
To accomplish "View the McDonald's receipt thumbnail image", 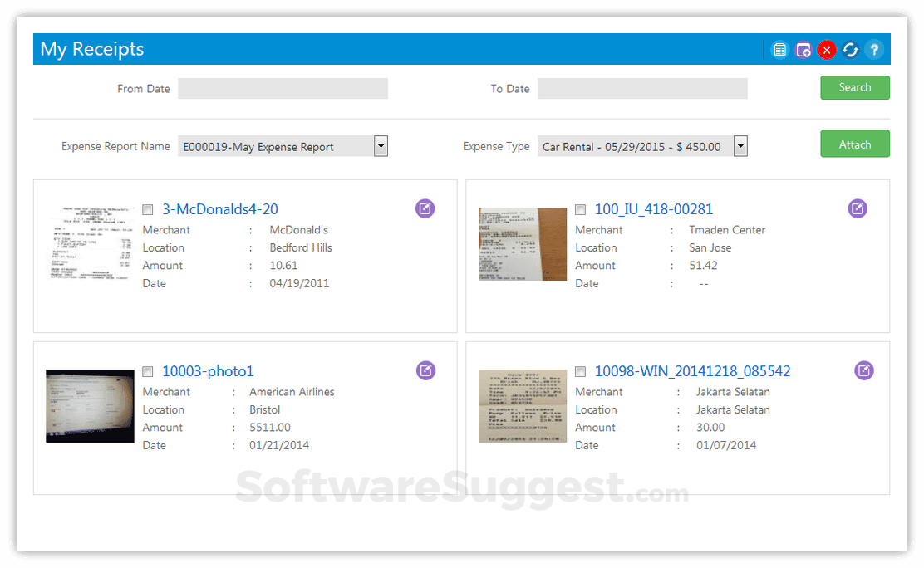I will coord(90,243).
